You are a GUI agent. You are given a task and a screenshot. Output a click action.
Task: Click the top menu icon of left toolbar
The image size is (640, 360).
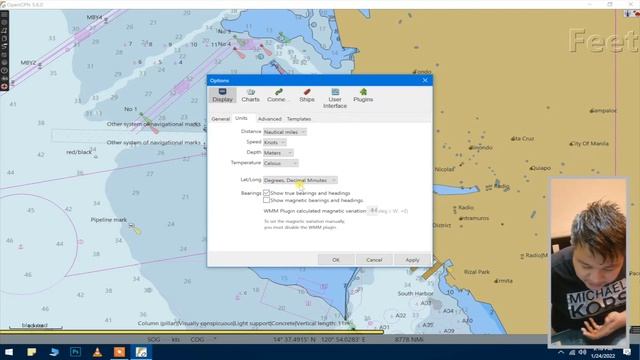tap(4, 15)
